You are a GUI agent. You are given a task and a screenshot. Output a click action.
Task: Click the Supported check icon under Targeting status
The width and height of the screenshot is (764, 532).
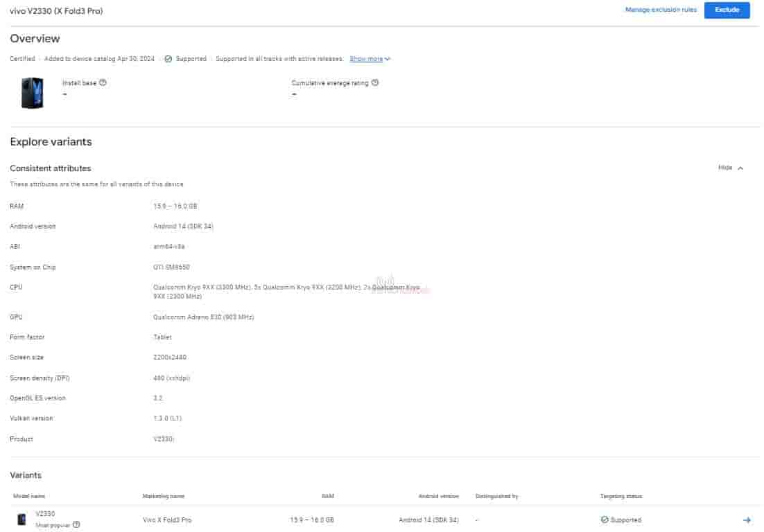point(604,520)
